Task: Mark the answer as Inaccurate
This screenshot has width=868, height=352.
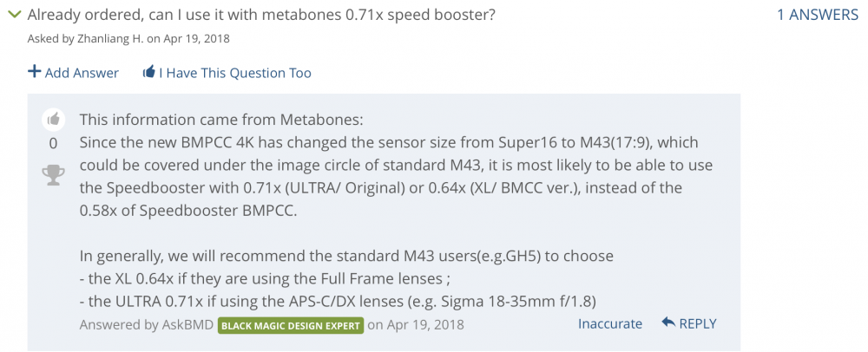Action: point(610,323)
